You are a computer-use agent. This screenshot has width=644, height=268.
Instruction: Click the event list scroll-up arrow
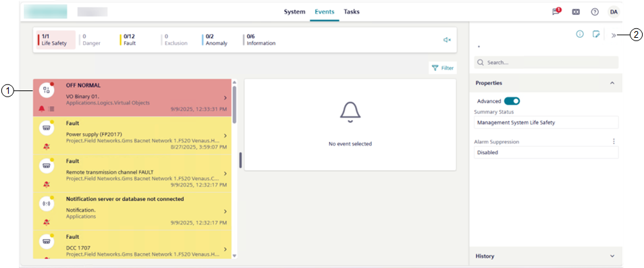(234, 82)
